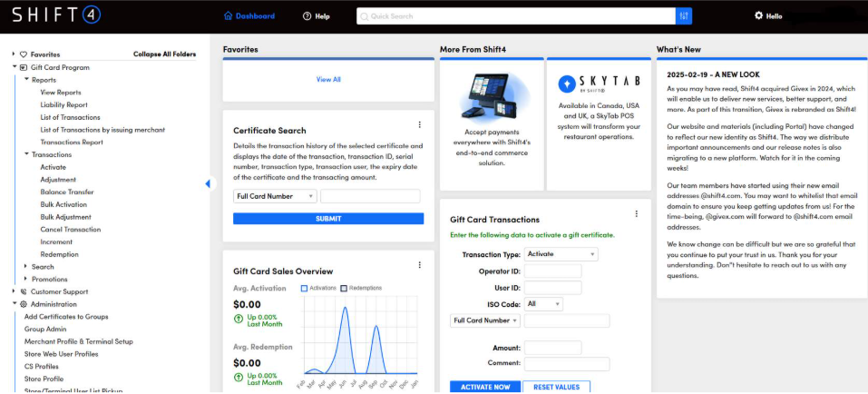Open Gift Card Sales Overview kebab menu
The image size is (868, 394).
pyautogui.click(x=419, y=265)
